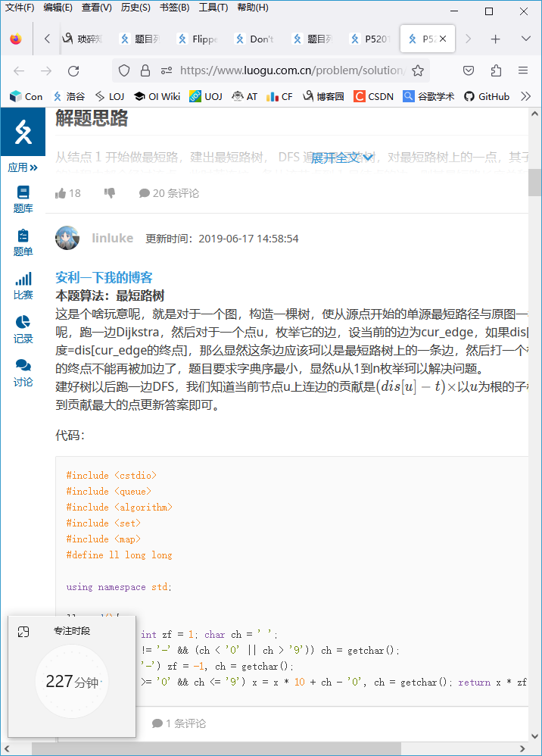
Task: Focus the luogu URL address field
Action: pos(292,71)
